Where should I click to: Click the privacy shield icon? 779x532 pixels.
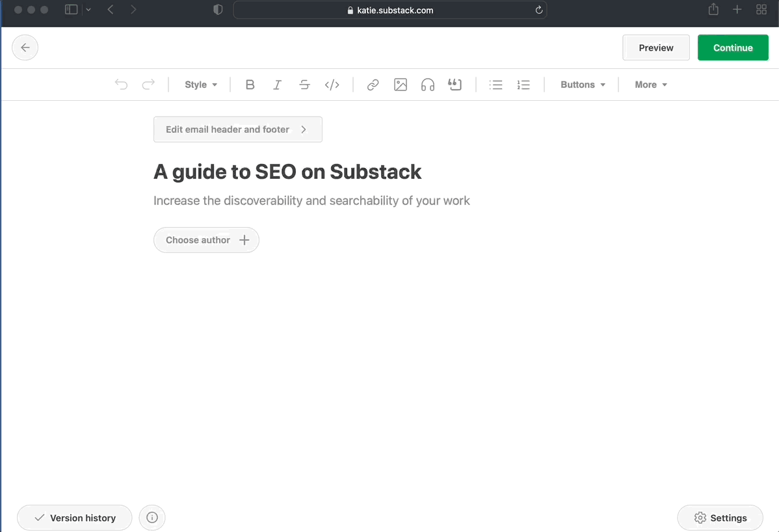218,10
